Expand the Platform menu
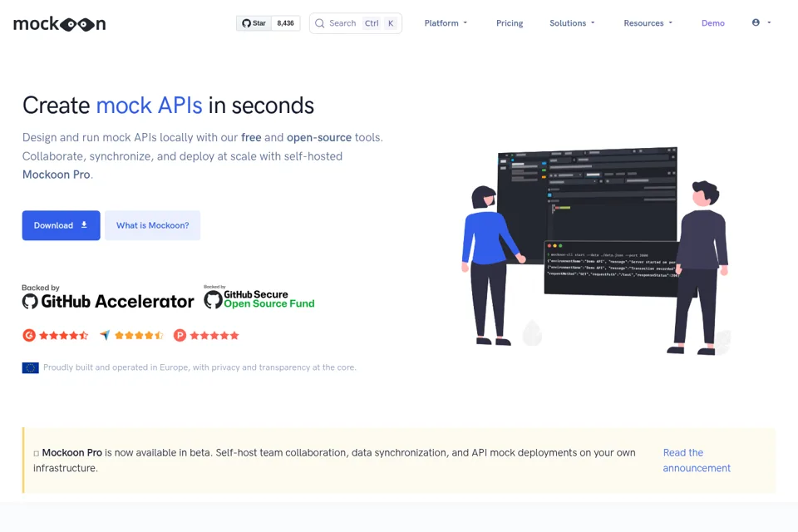Screen dimensions: 798x532 (446, 23)
